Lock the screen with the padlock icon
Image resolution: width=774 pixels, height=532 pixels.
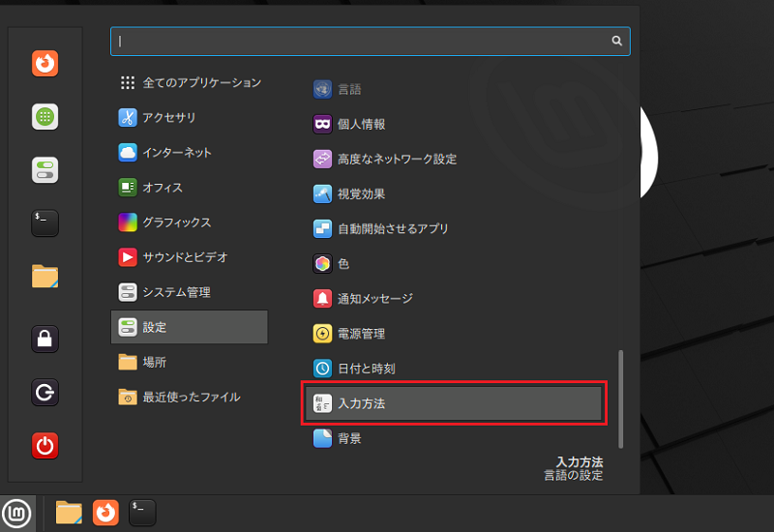(45, 340)
